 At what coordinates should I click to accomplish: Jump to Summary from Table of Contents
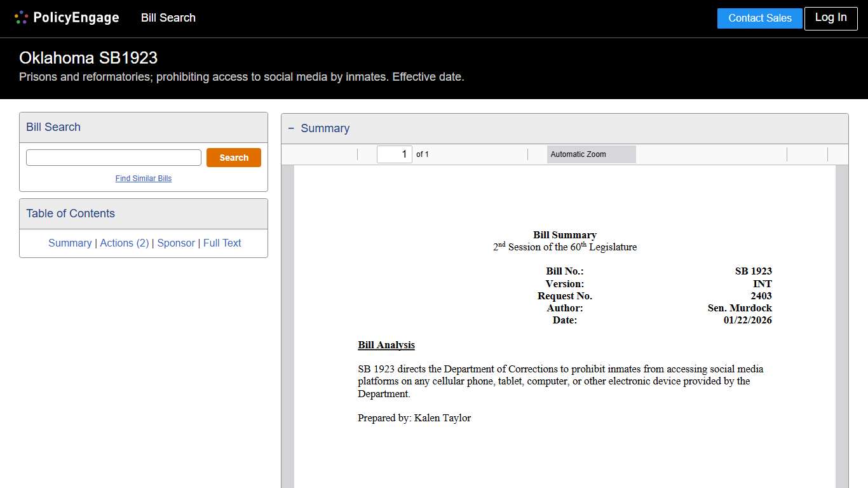(70, 243)
